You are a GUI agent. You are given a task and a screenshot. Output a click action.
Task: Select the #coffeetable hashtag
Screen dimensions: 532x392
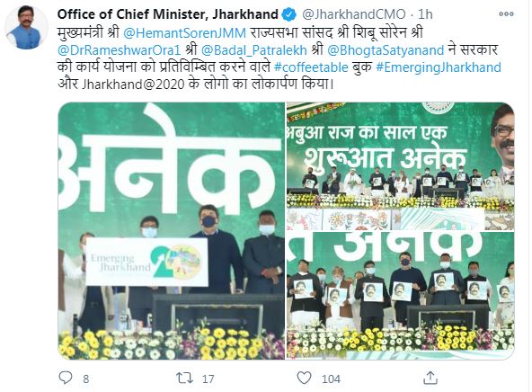(x=311, y=67)
